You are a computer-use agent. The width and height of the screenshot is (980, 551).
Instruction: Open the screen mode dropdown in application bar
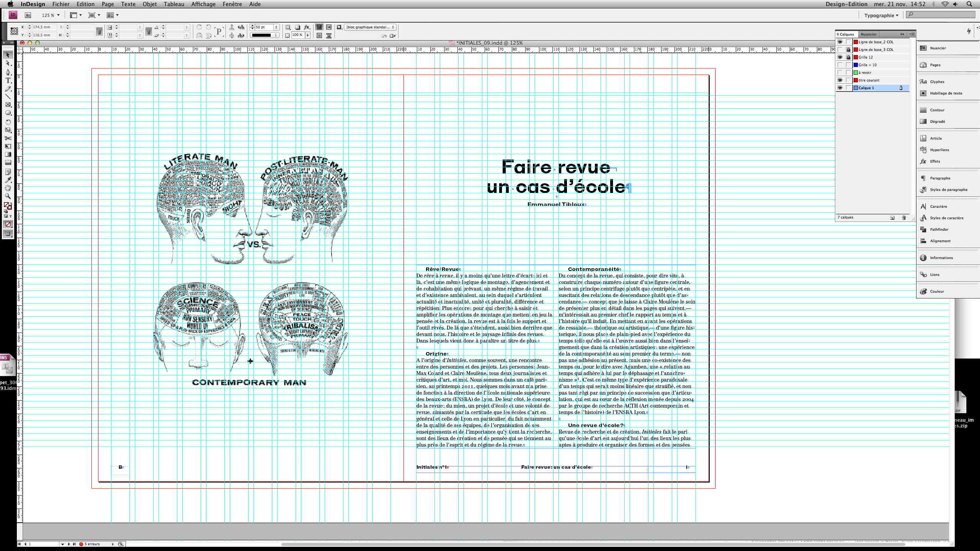94,15
